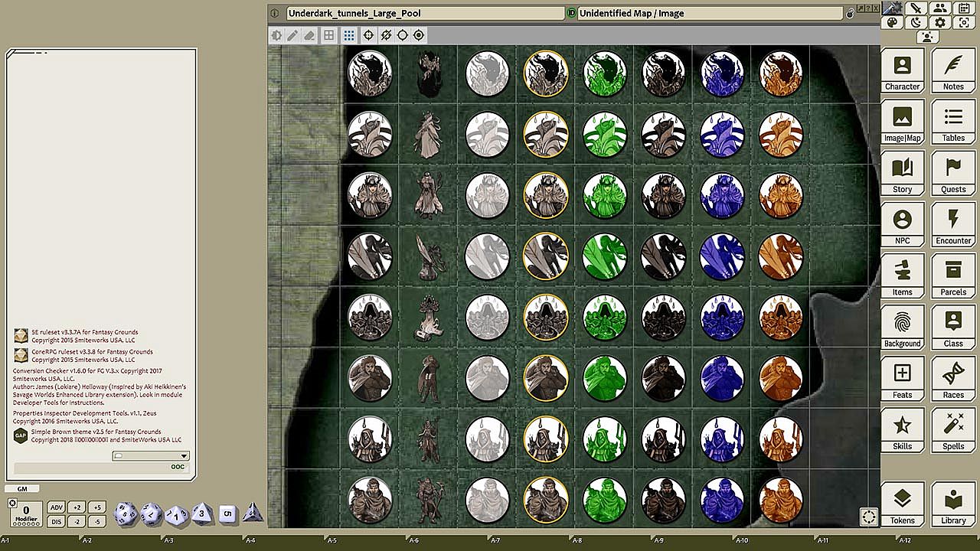Viewport: 980px width, 551px height.
Task: Click the person with sparkles icon
Action: (x=928, y=37)
